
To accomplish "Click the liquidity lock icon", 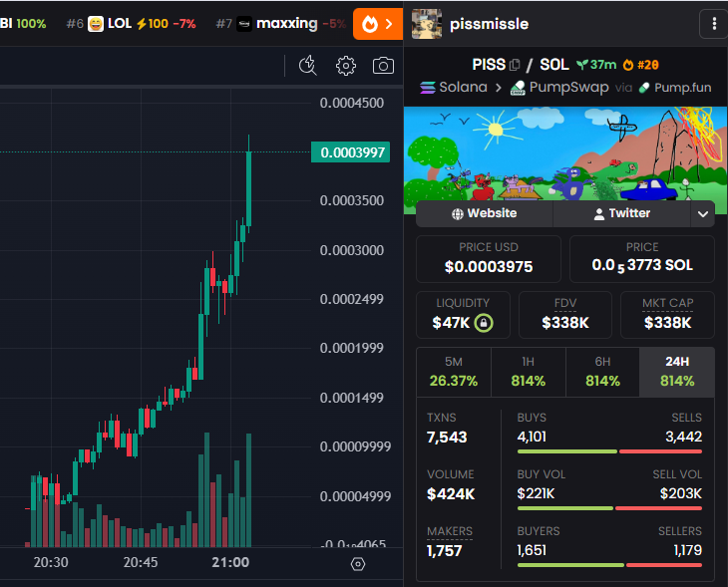I will point(484,323).
